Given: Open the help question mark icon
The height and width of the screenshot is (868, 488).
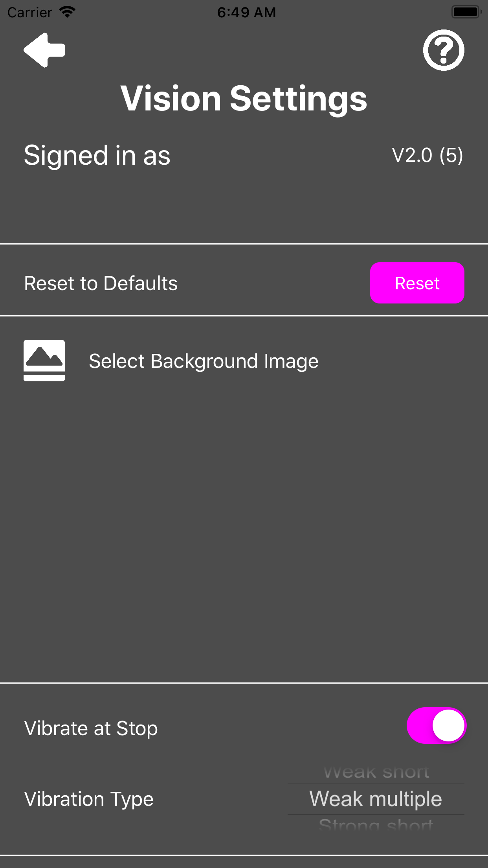Looking at the screenshot, I should (443, 50).
